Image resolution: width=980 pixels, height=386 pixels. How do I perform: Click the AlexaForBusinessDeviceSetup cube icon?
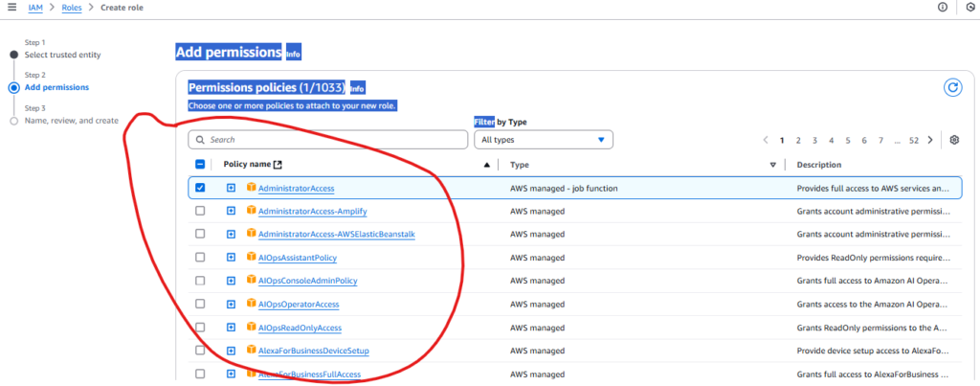click(252, 350)
